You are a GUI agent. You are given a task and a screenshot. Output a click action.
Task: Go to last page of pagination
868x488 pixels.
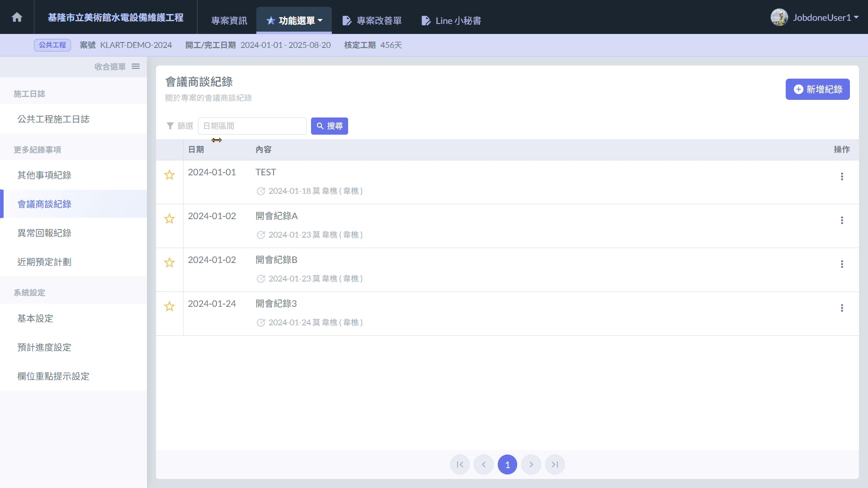555,465
